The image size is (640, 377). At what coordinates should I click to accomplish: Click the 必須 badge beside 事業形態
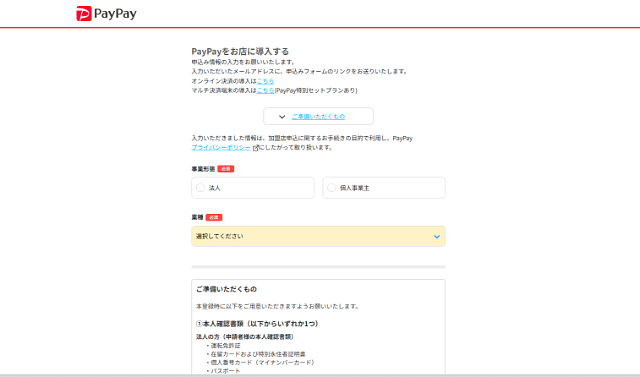click(x=226, y=169)
